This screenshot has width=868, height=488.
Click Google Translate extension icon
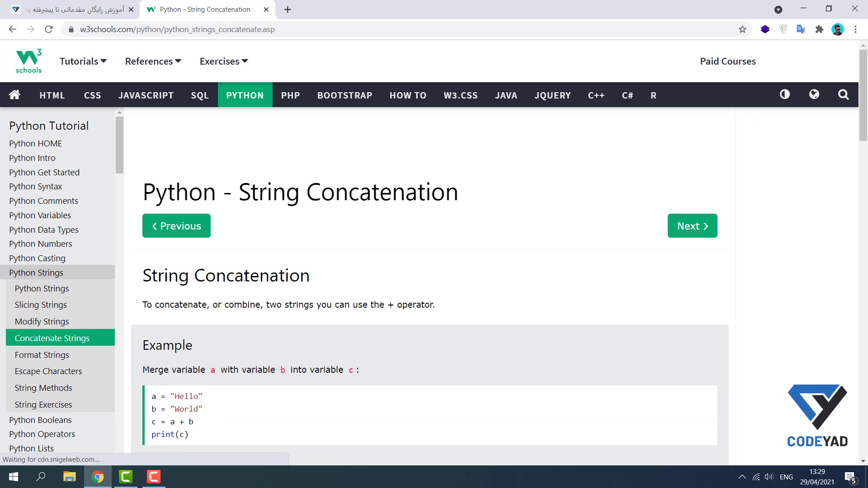click(801, 29)
